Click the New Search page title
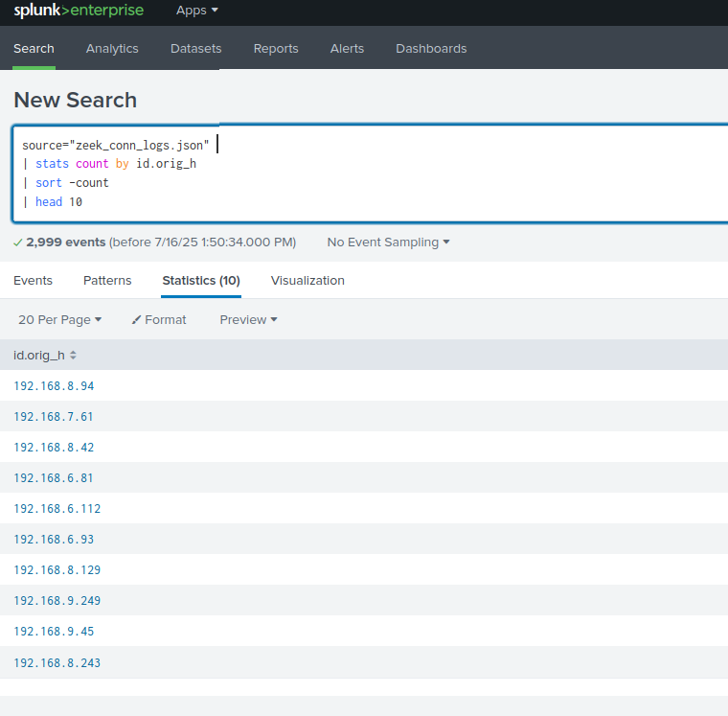This screenshot has width=728, height=716. click(76, 100)
